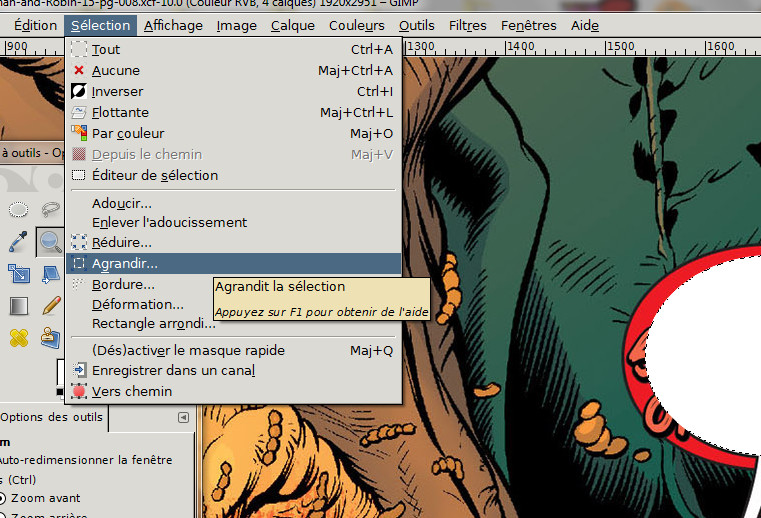Click Agrandir... to grow selection
761x518 pixels.
[x=233, y=263]
